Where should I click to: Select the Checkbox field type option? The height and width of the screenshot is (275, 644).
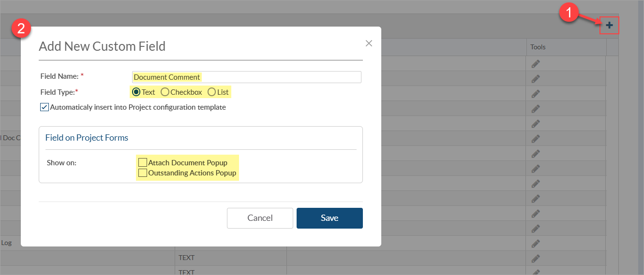(x=165, y=92)
